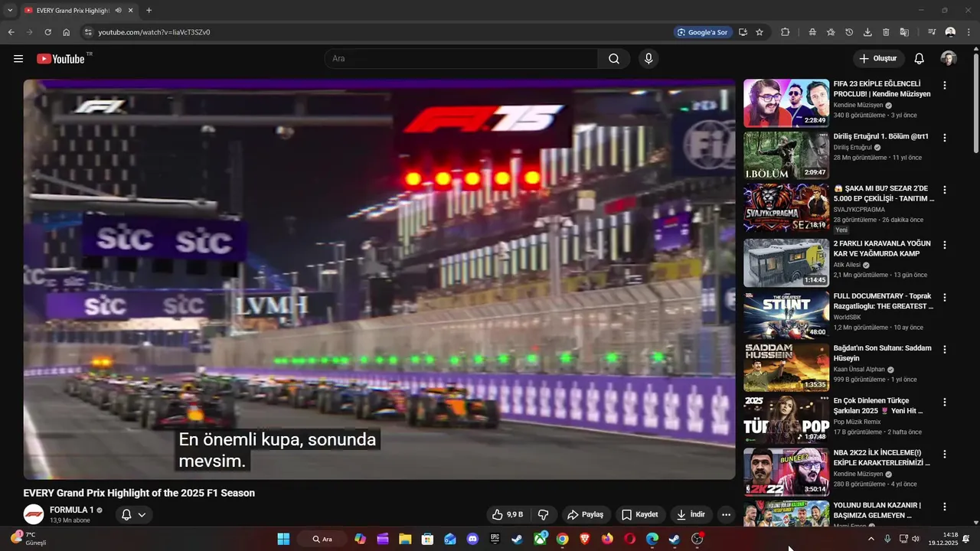The image size is (980, 551).
Task: Click the search magnifier button
Action: [x=614, y=59]
